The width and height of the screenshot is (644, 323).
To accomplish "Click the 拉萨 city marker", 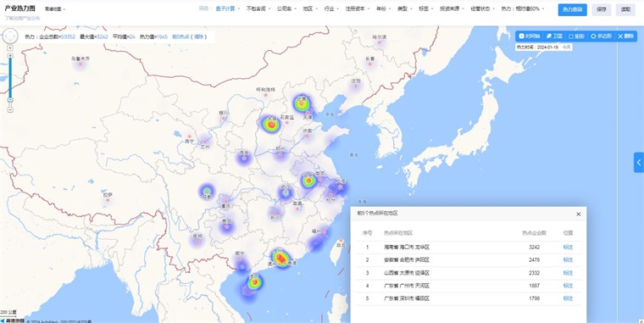I will pyautogui.click(x=108, y=200).
